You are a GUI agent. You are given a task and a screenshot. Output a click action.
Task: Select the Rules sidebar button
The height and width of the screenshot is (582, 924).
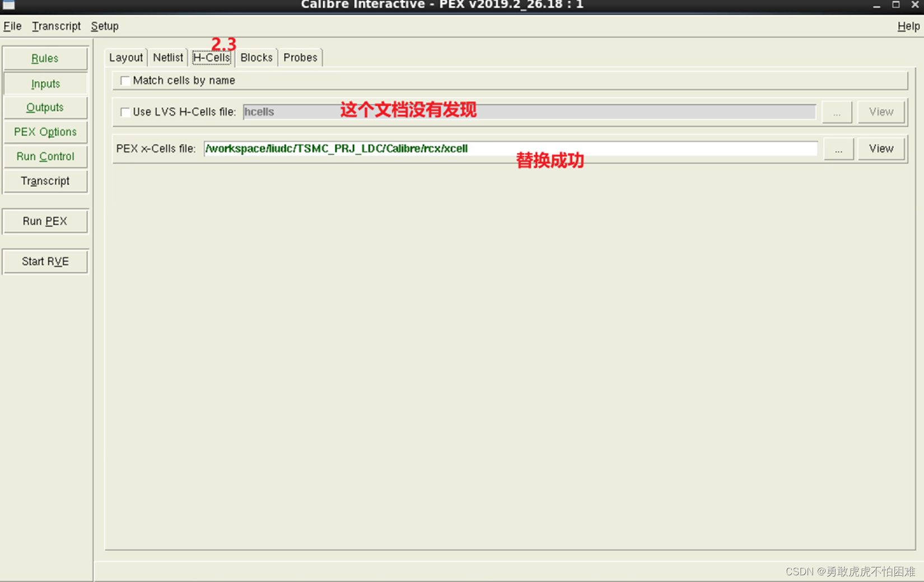point(45,58)
